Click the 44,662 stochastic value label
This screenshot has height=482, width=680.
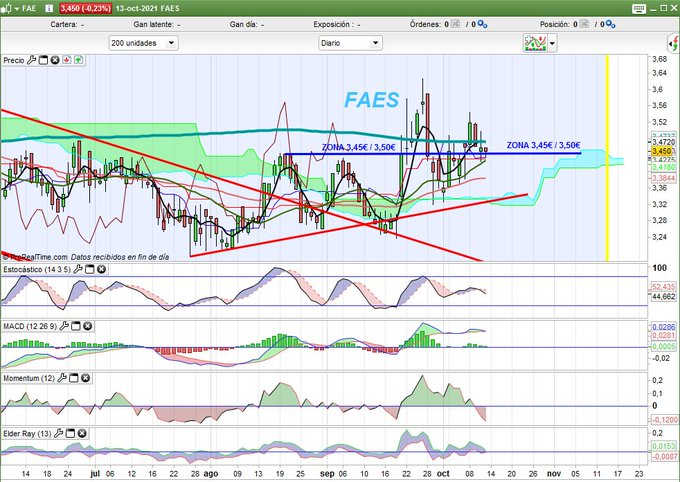click(664, 296)
